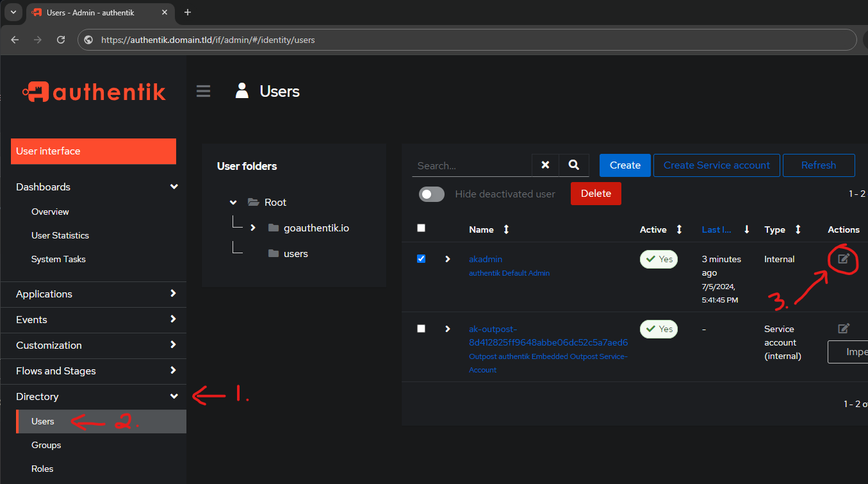Screen dimensions: 868x484
Task: Click the 'Internal' type cell
Action: click(779, 259)
